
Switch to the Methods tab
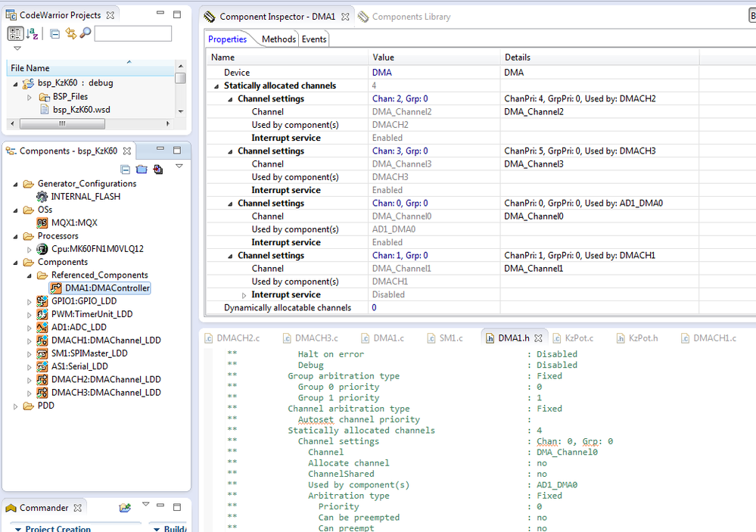coord(278,39)
